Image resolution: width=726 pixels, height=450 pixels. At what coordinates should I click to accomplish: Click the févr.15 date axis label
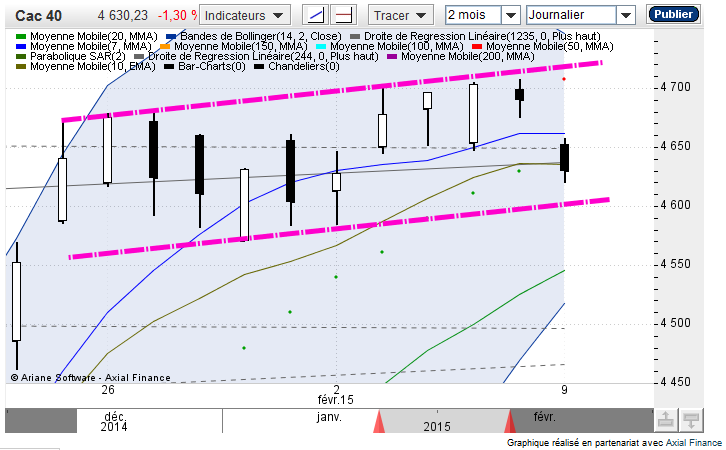click(x=335, y=399)
